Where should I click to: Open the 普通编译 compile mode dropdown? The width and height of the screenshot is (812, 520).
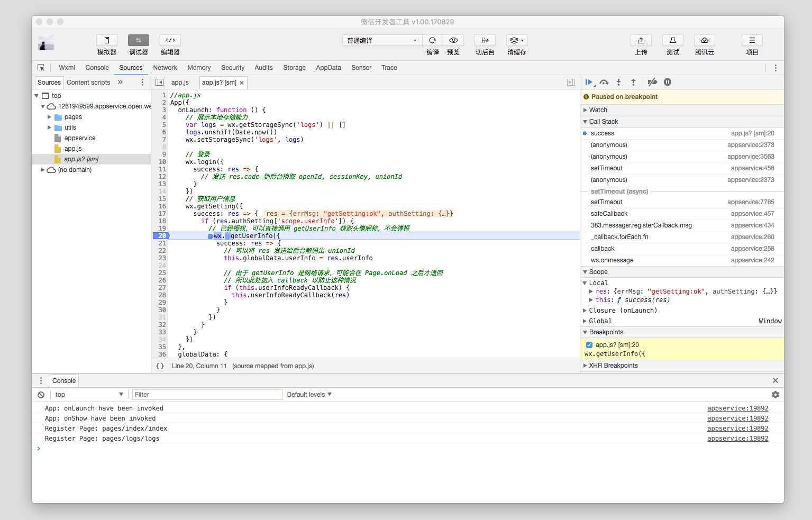tap(381, 41)
